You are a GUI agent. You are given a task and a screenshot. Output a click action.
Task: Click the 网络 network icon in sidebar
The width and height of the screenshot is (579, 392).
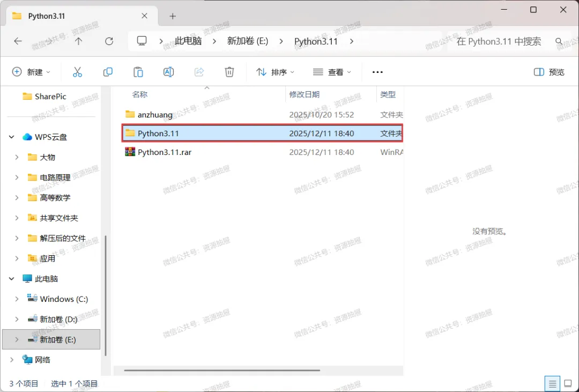27,359
